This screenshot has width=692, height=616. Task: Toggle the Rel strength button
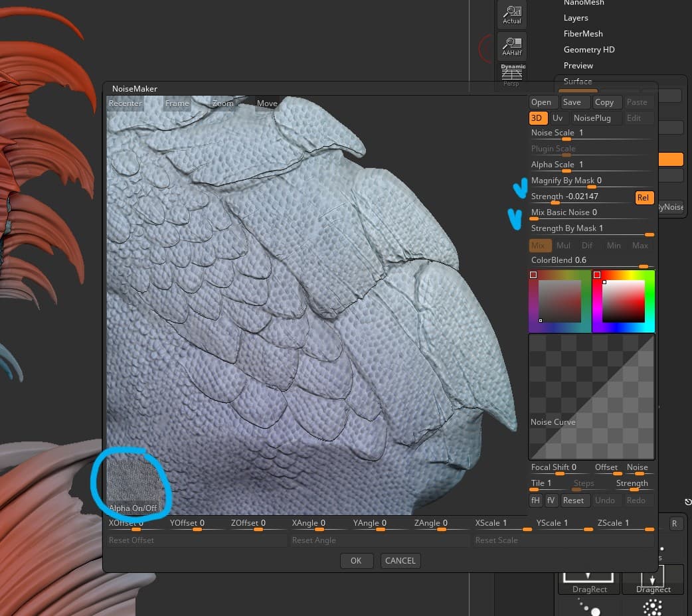coord(644,198)
